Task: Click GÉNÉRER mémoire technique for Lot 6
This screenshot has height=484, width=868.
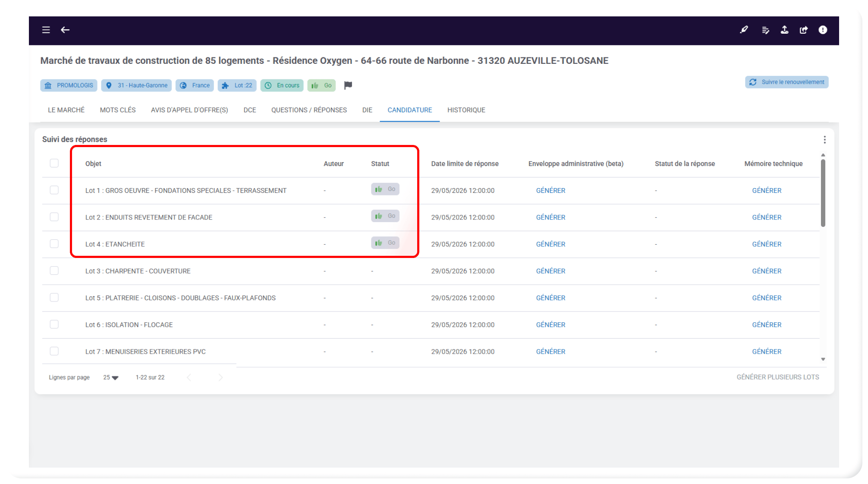Action: [x=767, y=325]
